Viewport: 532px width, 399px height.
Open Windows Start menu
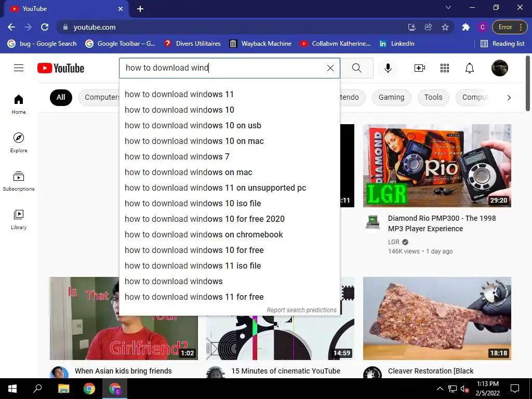point(12,389)
